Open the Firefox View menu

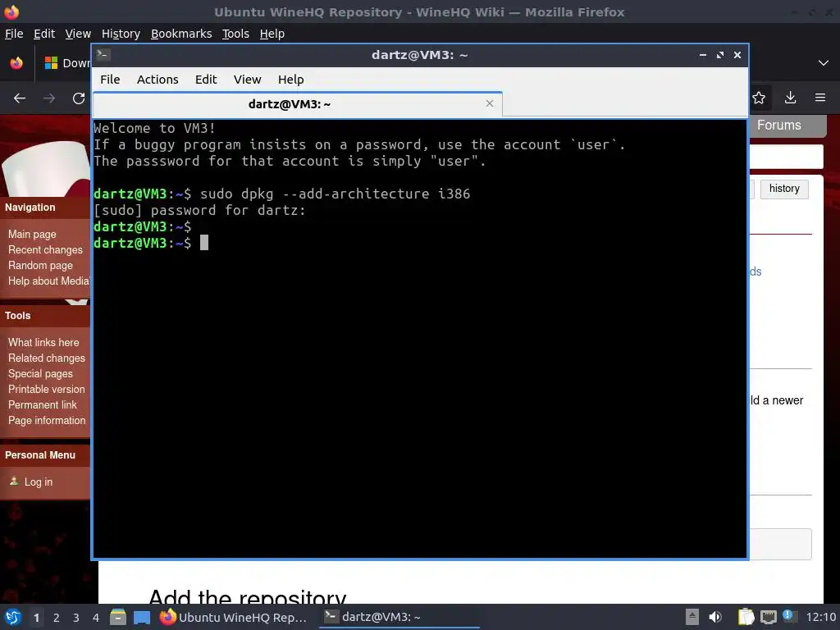pos(78,34)
